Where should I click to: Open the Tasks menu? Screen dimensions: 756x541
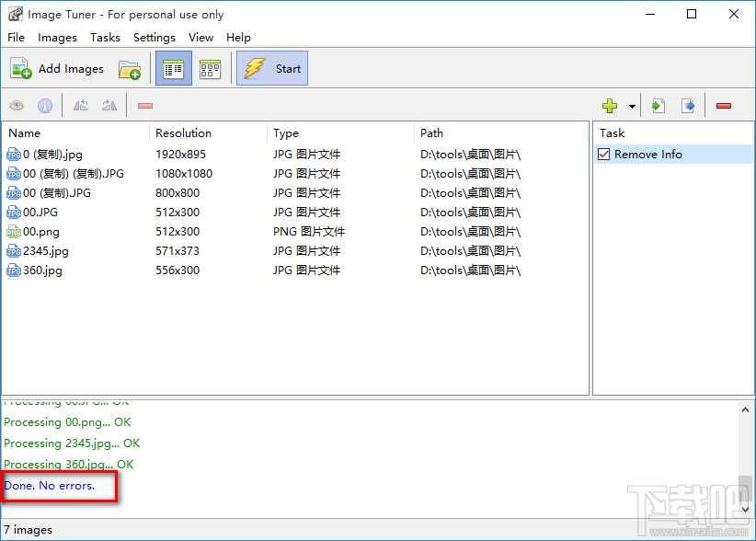[x=105, y=38]
